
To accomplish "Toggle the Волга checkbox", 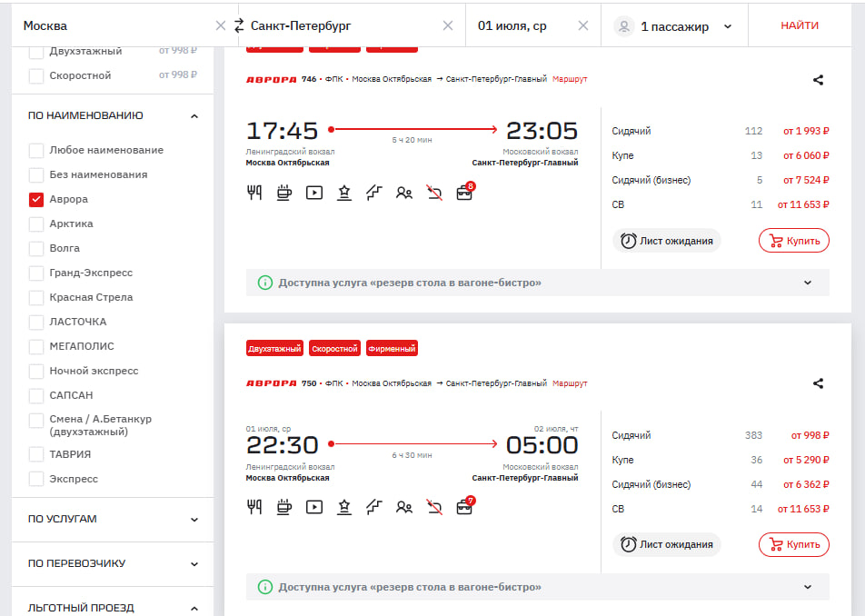I will coord(35,248).
